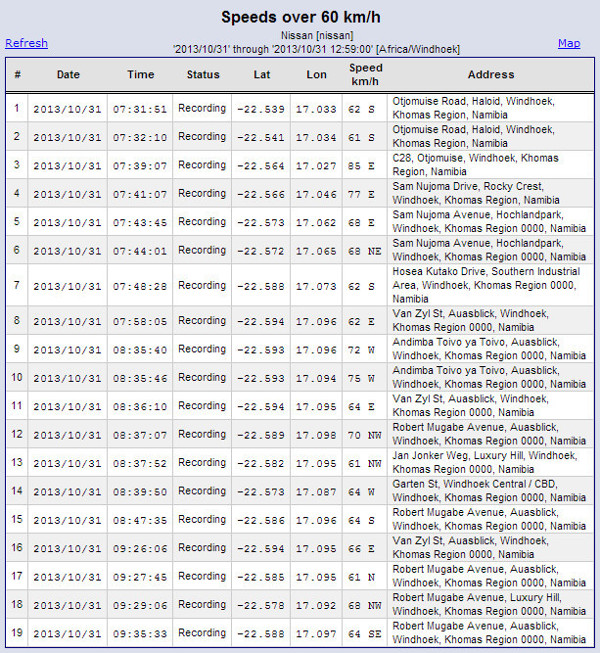The height and width of the screenshot is (653, 600).
Task: Click the Speed km/h column header
Action: [x=365, y=75]
